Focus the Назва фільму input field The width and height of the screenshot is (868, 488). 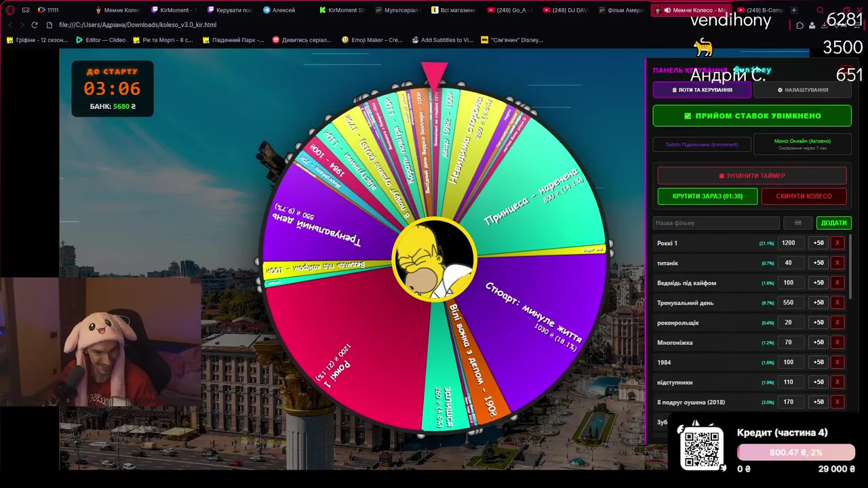click(x=716, y=222)
